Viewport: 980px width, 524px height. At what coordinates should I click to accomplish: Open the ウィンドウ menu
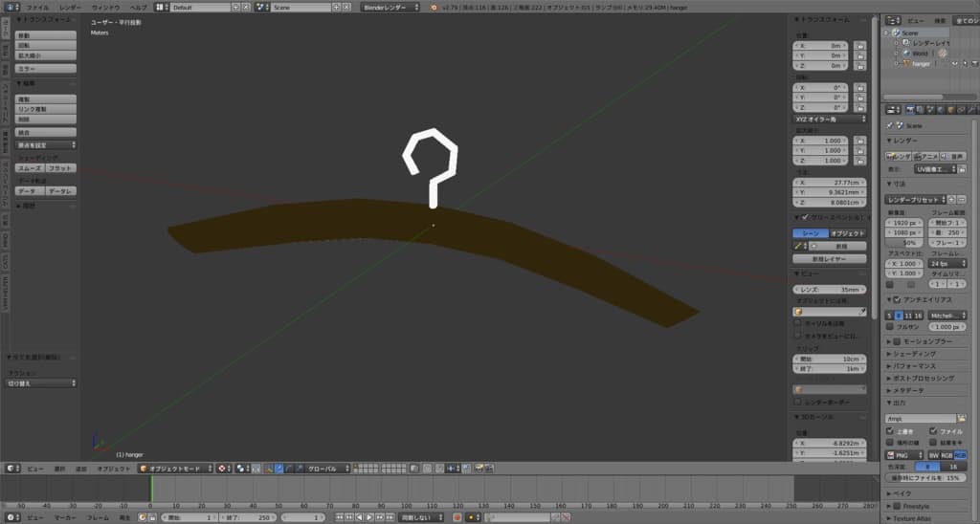point(105,7)
